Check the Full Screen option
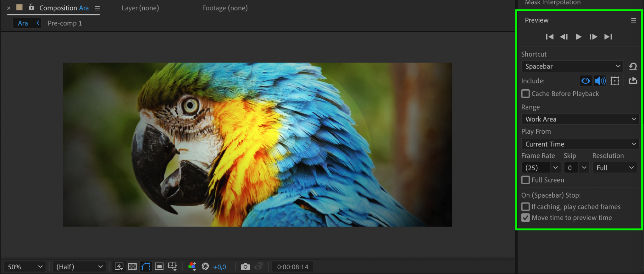This screenshot has width=644, height=274. click(x=525, y=180)
